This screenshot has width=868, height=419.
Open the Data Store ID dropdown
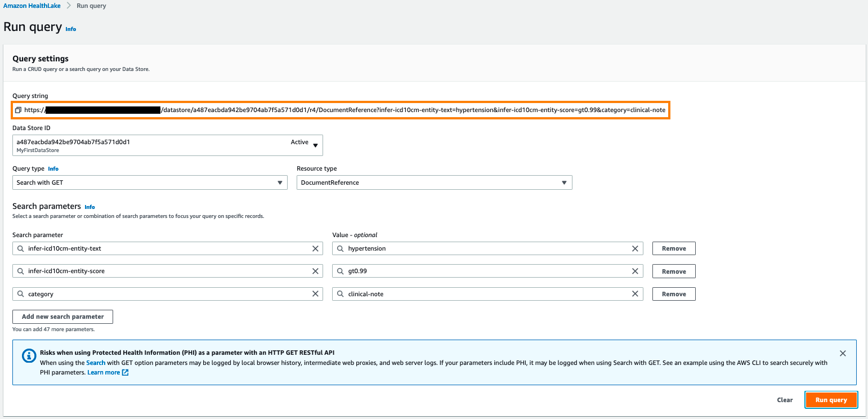click(168, 145)
